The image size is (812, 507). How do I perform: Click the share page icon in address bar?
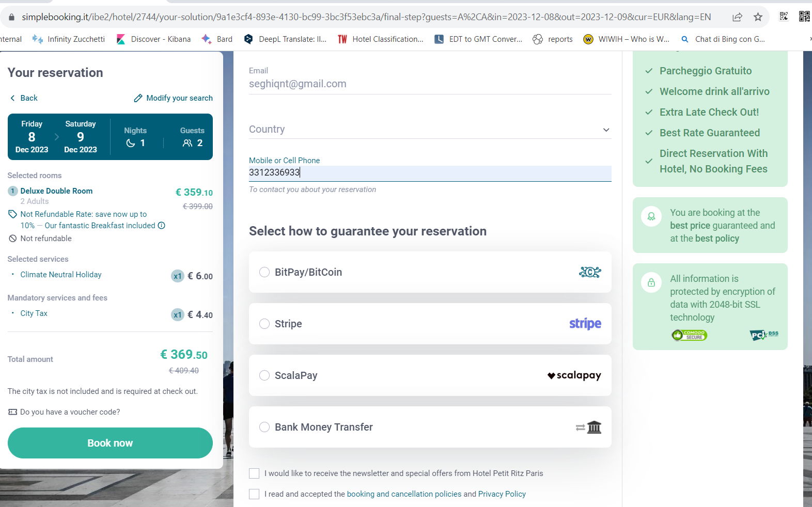tap(737, 17)
